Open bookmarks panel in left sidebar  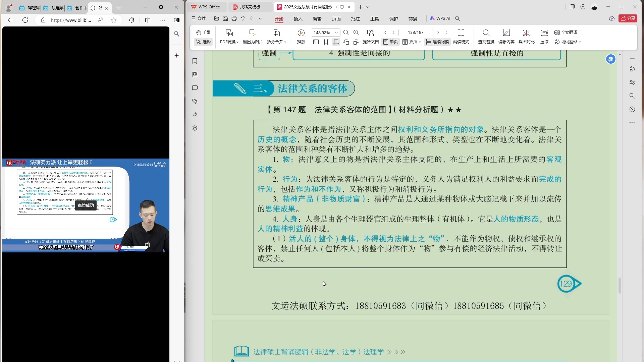pyautogui.click(x=195, y=61)
